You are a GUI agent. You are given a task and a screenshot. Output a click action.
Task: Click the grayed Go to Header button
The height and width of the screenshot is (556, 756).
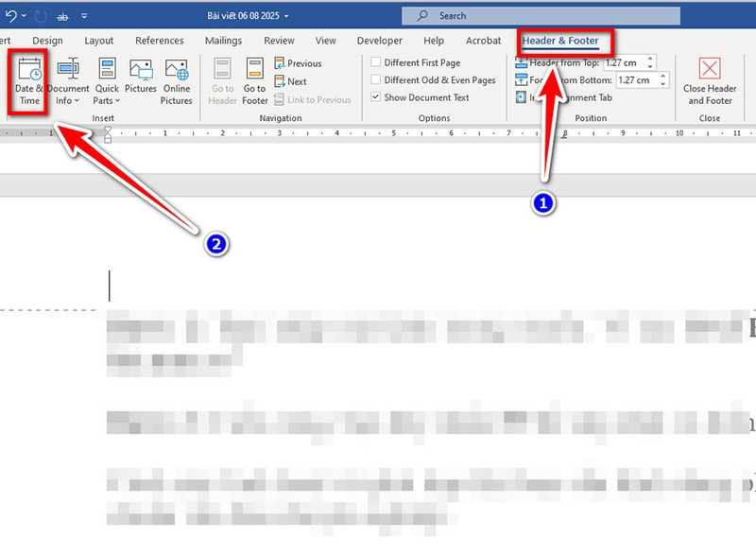[222, 81]
